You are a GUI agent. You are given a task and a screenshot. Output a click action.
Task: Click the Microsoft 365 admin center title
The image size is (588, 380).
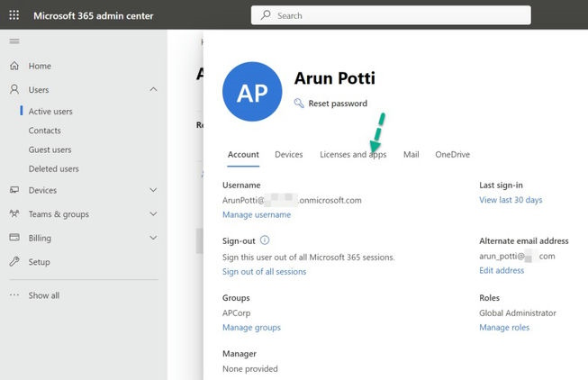tap(94, 15)
